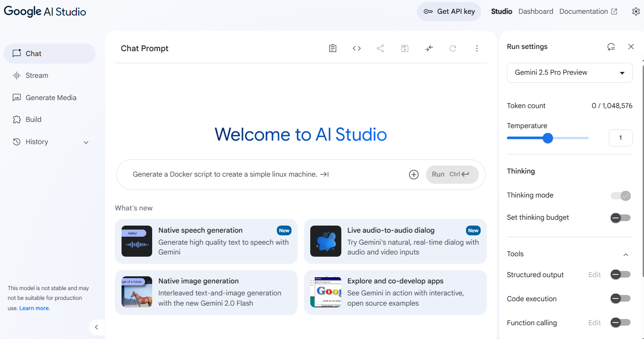This screenshot has height=339, width=644.
Task: Open the Get code icon
Action: tap(356, 48)
